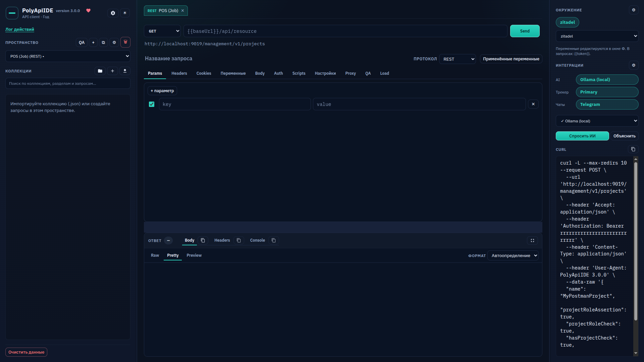Screen dimensions: 644x362
Task: Click the collections search field
Action: 68,83
